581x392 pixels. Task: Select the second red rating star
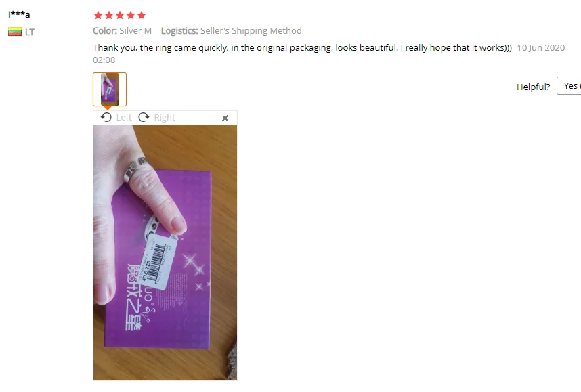pos(109,15)
